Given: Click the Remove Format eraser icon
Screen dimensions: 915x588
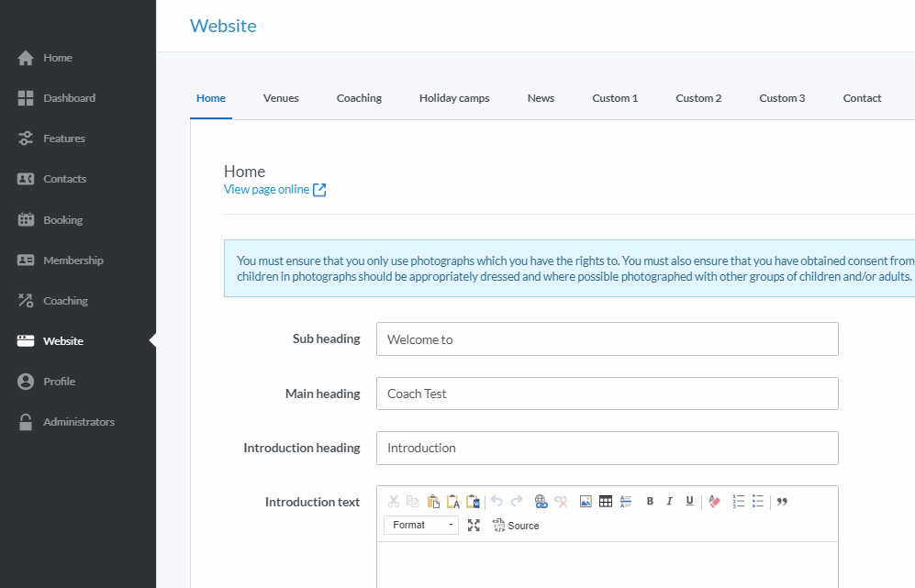Looking at the screenshot, I should 715,501.
